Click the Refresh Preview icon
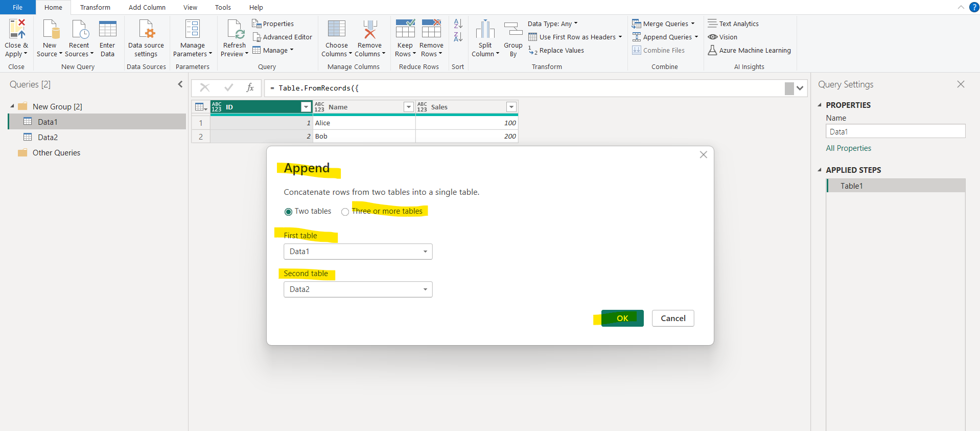 pos(235,30)
